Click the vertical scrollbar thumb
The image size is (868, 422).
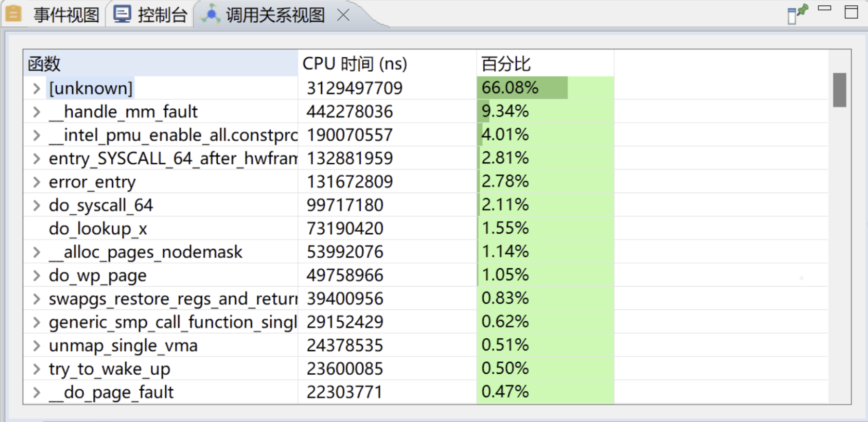point(840,90)
